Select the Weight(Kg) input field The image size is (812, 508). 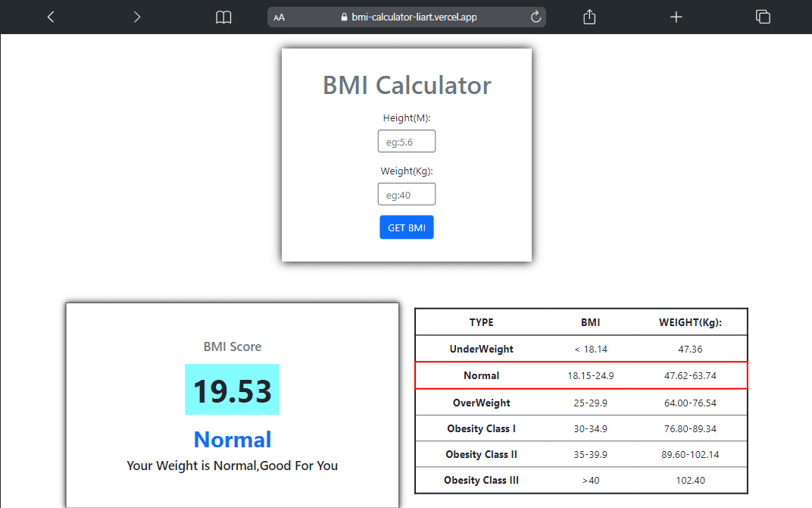407,194
